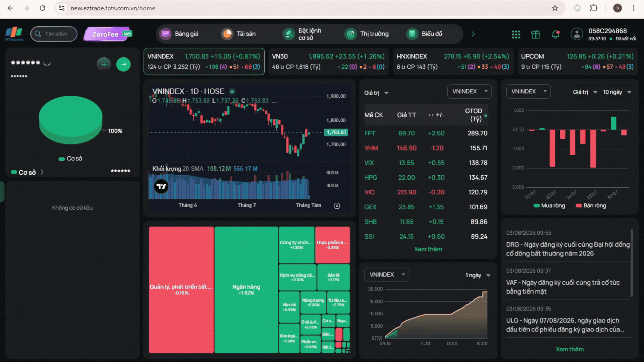Click the TradingView logo on the chart

pos(161,186)
